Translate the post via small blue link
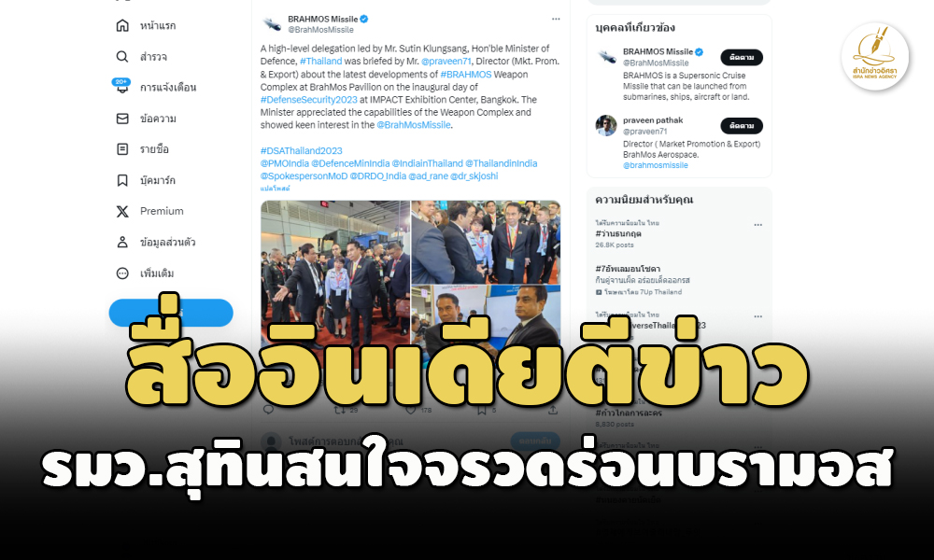Screen dimensions: 934x560 click(x=275, y=188)
